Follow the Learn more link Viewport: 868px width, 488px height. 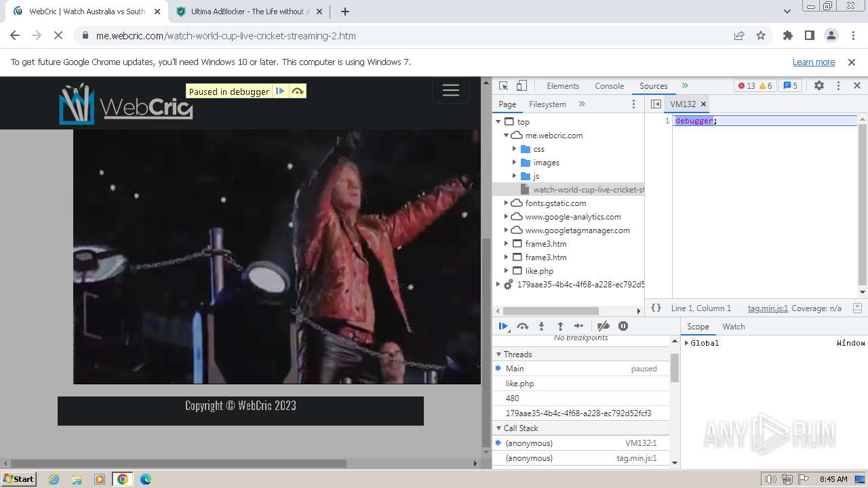click(814, 62)
